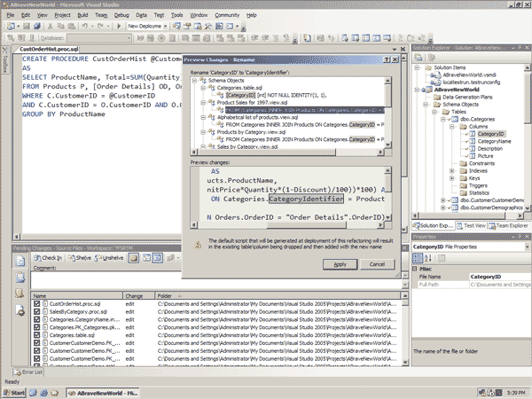Click the Save icon in the main toolbar

coord(27,26)
